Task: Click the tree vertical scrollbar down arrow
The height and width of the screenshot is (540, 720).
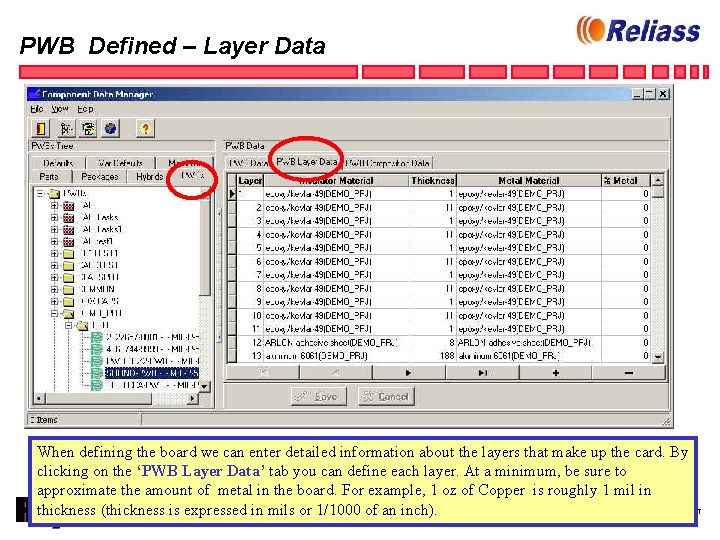Action: click(x=204, y=386)
